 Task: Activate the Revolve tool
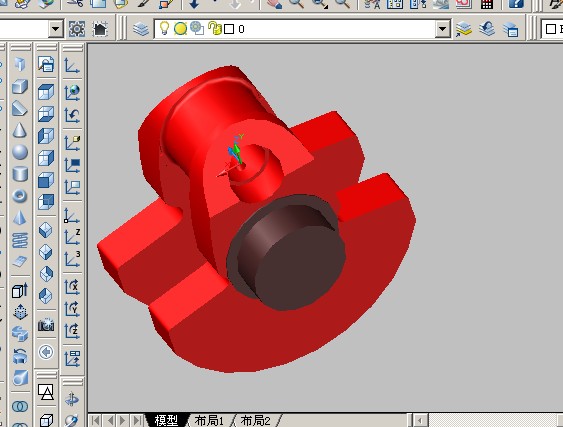coord(20,356)
